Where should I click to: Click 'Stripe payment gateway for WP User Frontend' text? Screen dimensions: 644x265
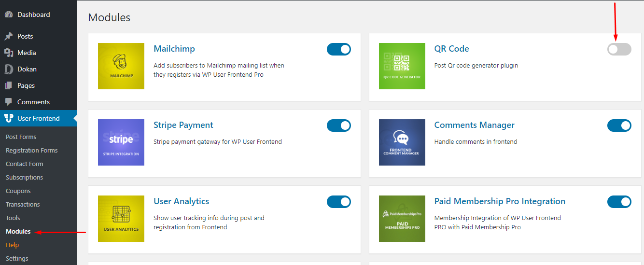tap(218, 142)
